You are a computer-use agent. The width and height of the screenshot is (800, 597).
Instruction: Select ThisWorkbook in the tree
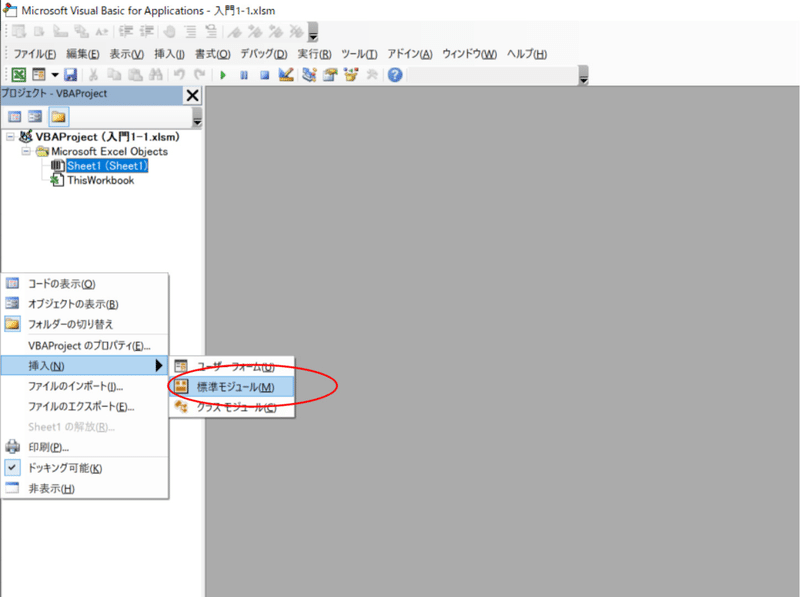click(101, 180)
